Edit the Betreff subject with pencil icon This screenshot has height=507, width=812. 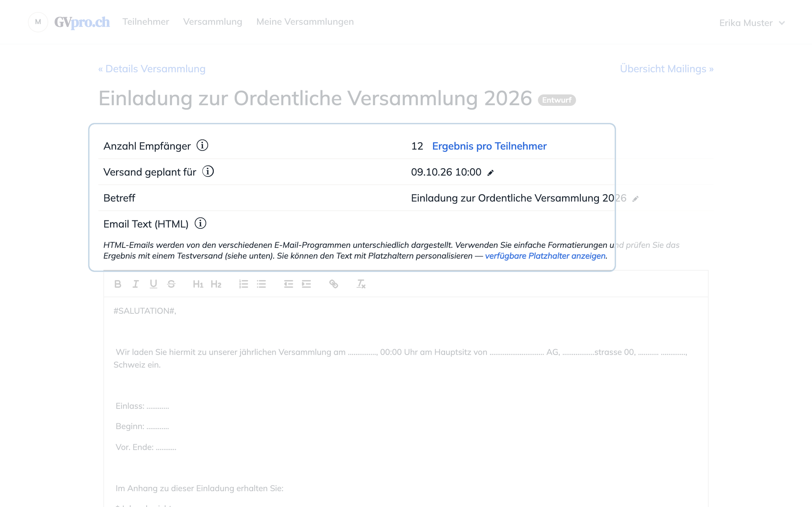point(635,199)
